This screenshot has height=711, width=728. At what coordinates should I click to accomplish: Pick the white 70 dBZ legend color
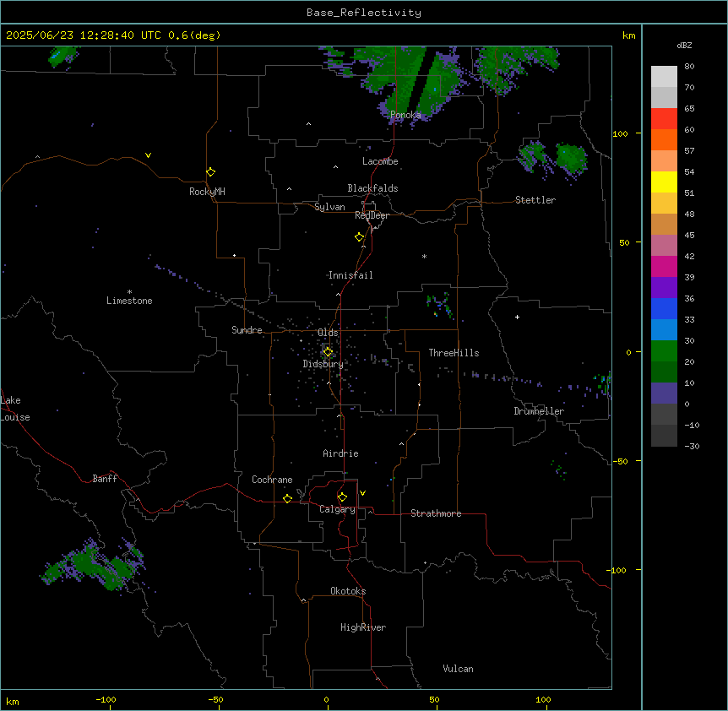pyautogui.click(x=664, y=76)
